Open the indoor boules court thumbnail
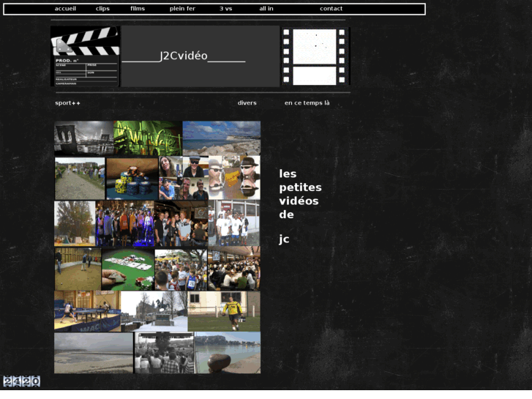The height and width of the screenshot is (399, 532). pyautogui.click(x=78, y=269)
